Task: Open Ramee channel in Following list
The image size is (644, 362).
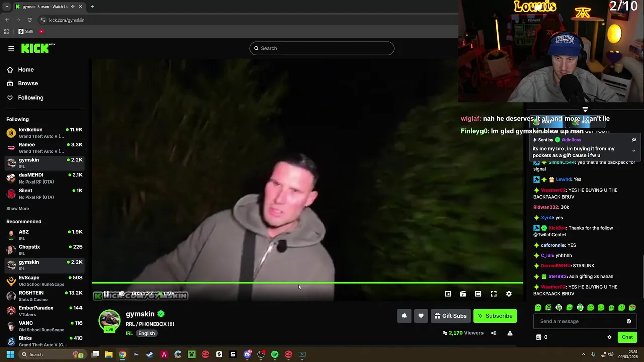Action: point(44,148)
